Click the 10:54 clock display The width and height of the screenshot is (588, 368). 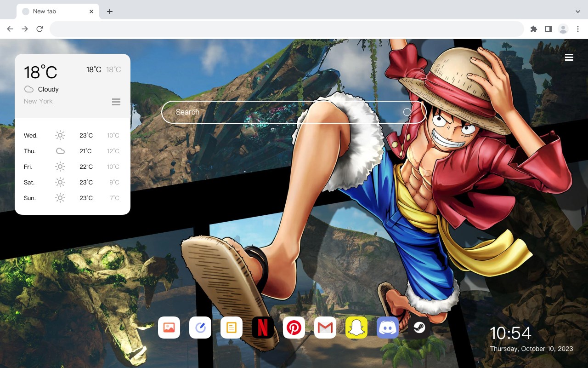coord(510,333)
